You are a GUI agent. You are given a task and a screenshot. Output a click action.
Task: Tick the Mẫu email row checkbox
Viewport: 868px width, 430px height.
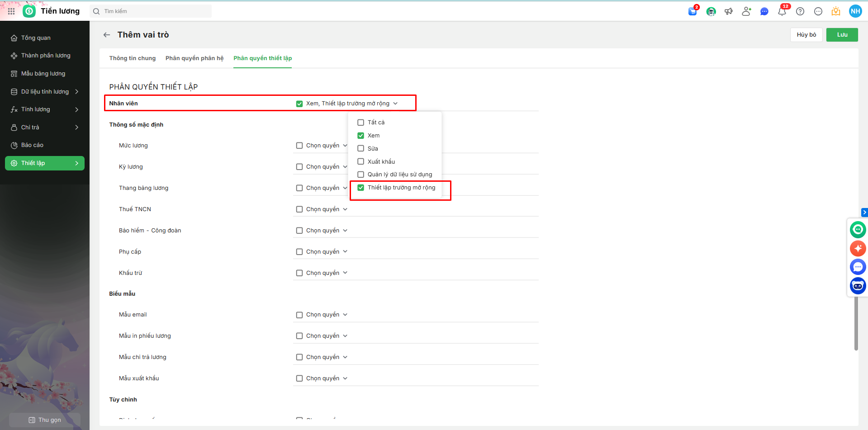pos(299,315)
